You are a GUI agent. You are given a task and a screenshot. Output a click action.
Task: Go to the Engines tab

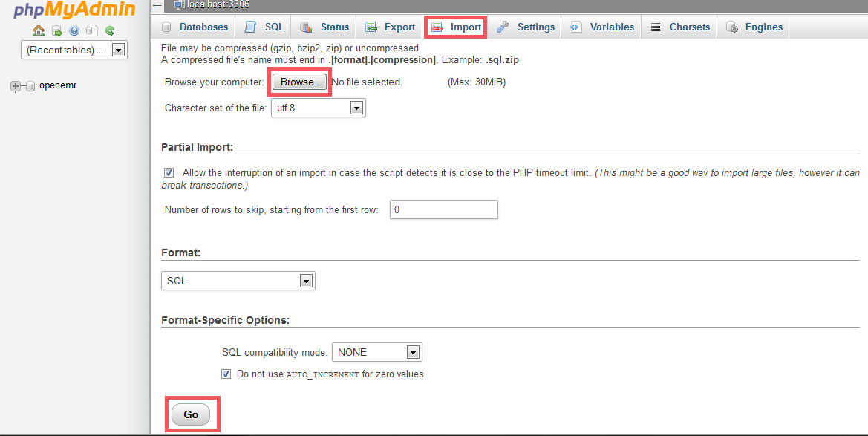pos(754,27)
